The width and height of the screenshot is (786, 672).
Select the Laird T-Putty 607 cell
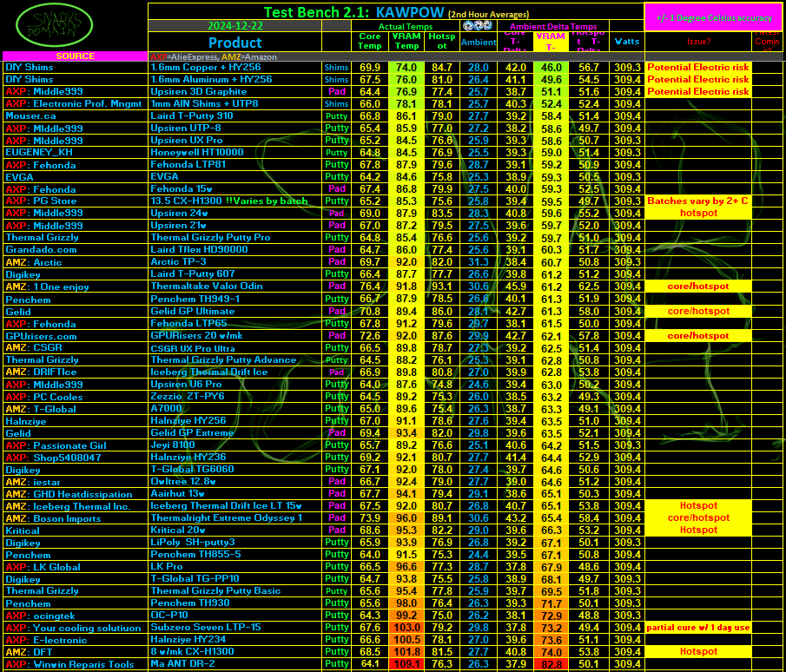tap(235, 274)
